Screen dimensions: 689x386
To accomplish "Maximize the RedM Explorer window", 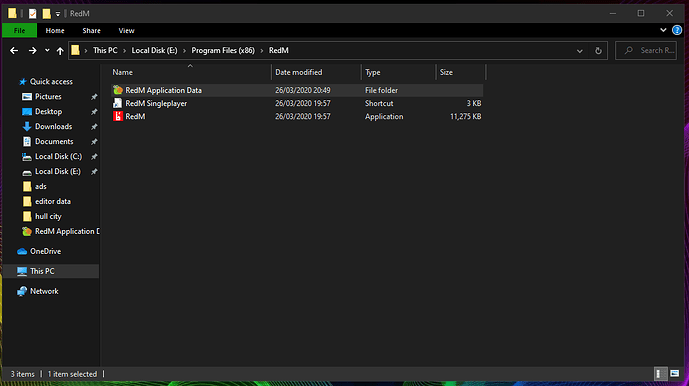I will click(x=641, y=13).
